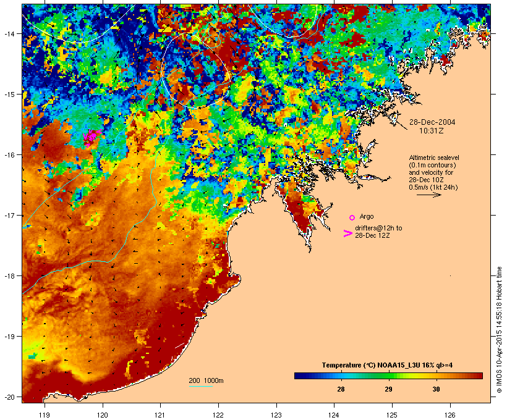Image resolution: width=507 pixels, height=420 pixels.
Task: Click the longitude axis label '125'
Action: [392, 415]
